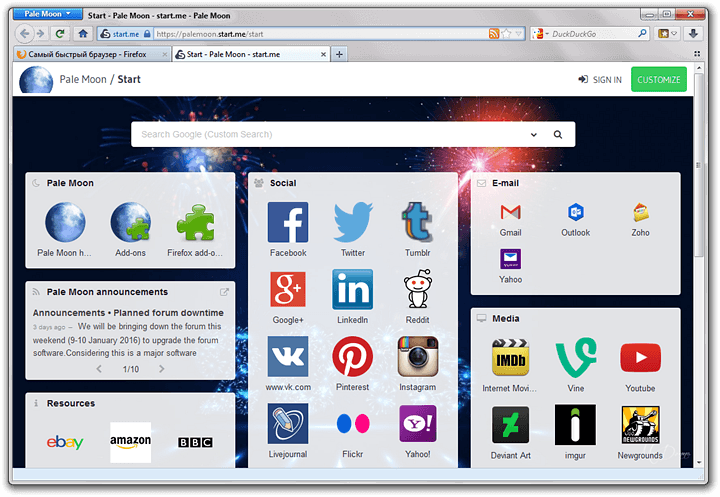720x497 pixels.
Task: Open the amazon logo in Resources
Action: click(x=130, y=442)
